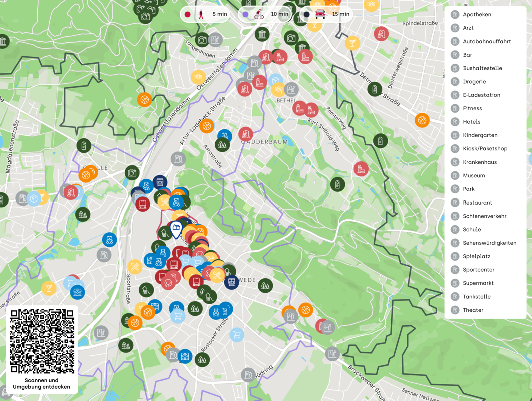Toggle the Apotheken category filter

pyautogui.click(x=477, y=15)
